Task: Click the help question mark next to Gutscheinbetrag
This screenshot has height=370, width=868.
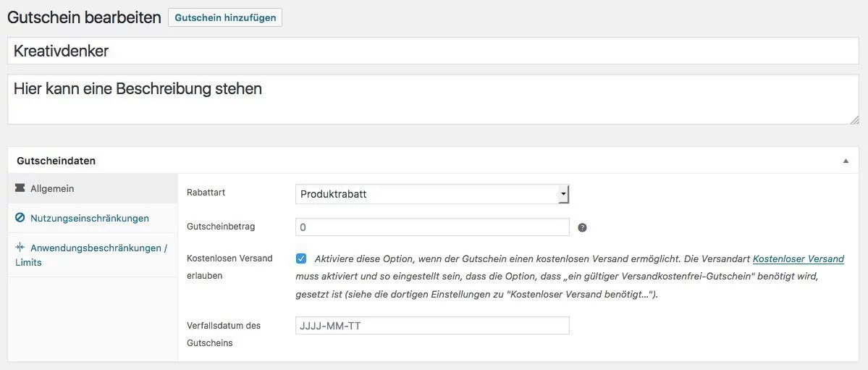Action: [x=582, y=227]
